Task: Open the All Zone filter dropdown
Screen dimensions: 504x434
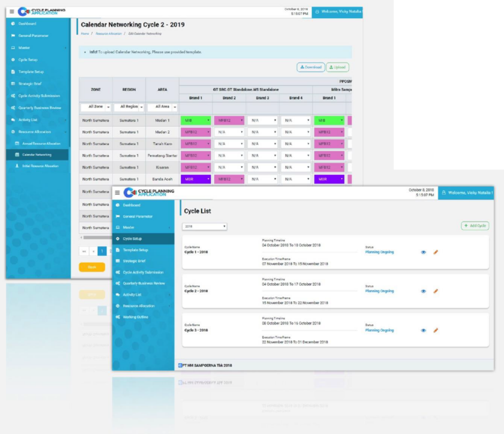Action: pos(95,107)
